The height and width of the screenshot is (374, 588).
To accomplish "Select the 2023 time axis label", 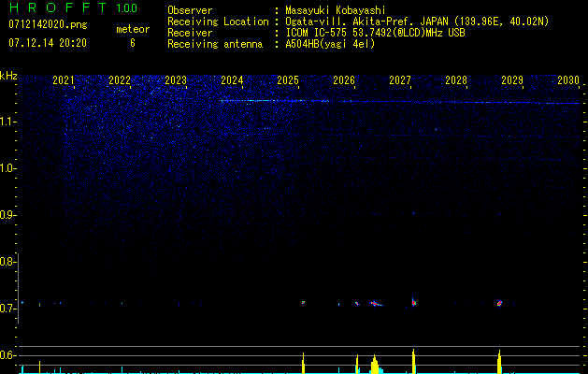I will [x=176, y=80].
